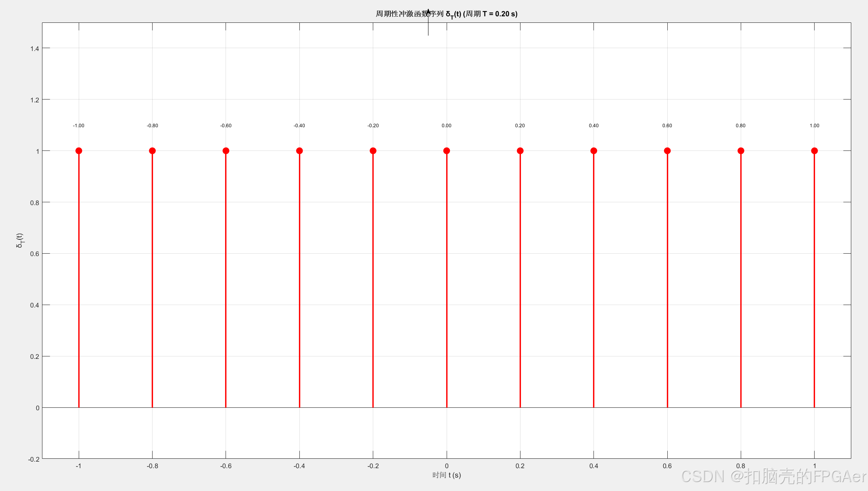Image resolution: width=868 pixels, height=491 pixels.
Task: Click the x-axis label 时间 t (s)
Action: pos(447,475)
